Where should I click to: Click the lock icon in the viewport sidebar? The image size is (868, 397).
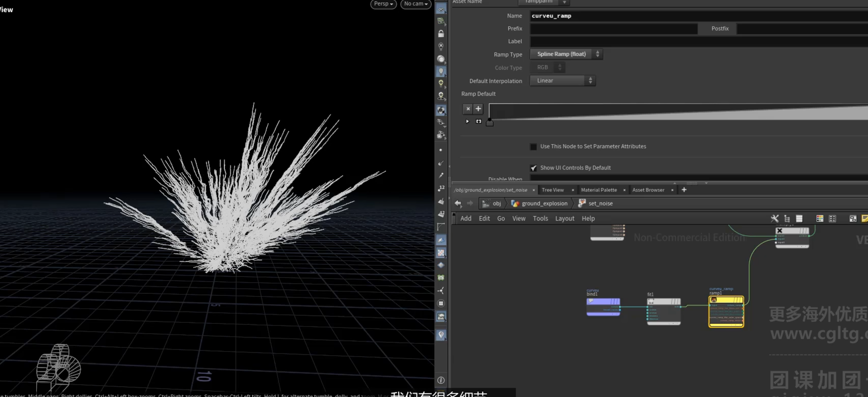pyautogui.click(x=441, y=33)
